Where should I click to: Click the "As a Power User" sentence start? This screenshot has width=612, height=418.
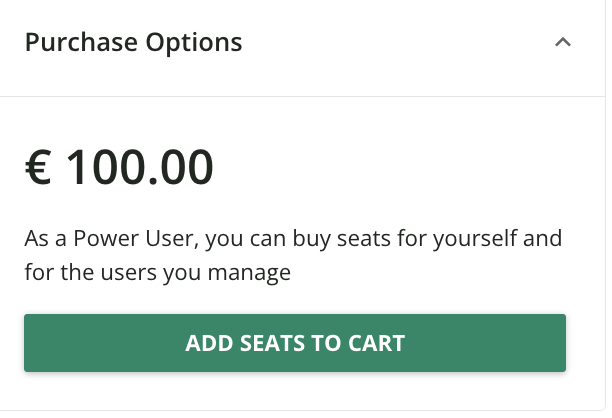click(x=98, y=240)
